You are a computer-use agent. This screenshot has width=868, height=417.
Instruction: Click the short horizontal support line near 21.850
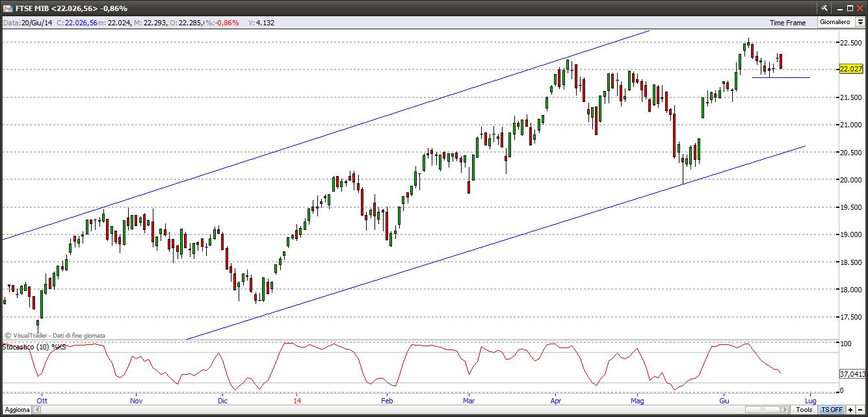781,77
